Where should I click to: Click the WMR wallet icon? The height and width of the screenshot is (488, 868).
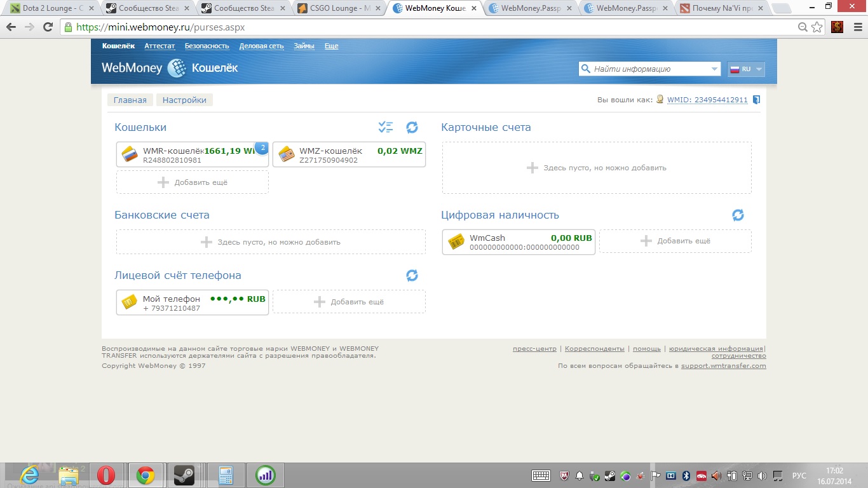(x=130, y=154)
